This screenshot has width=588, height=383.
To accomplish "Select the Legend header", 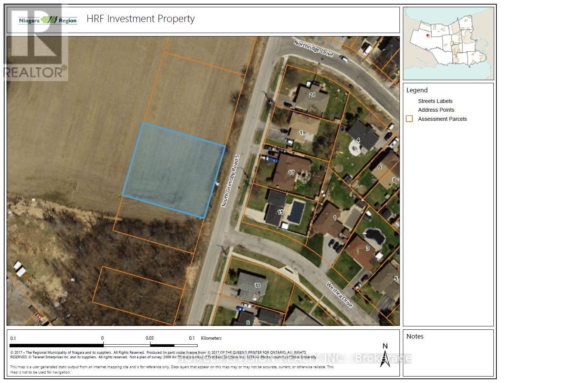I will (417, 90).
